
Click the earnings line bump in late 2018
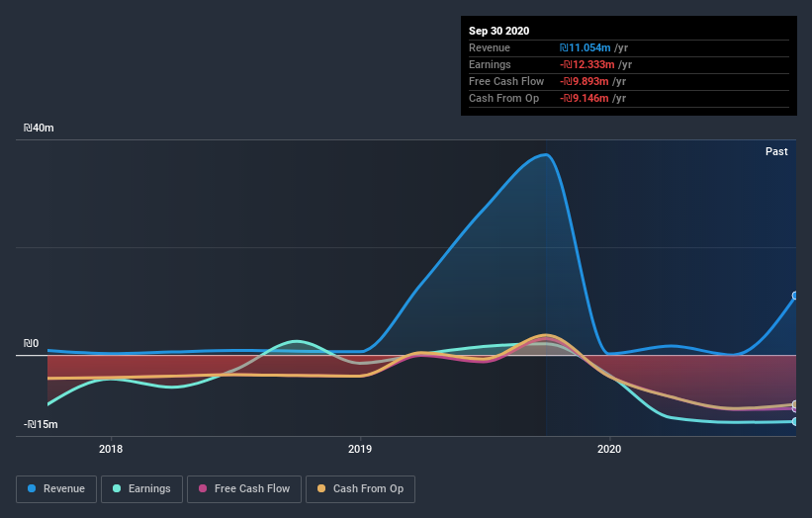coord(296,341)
